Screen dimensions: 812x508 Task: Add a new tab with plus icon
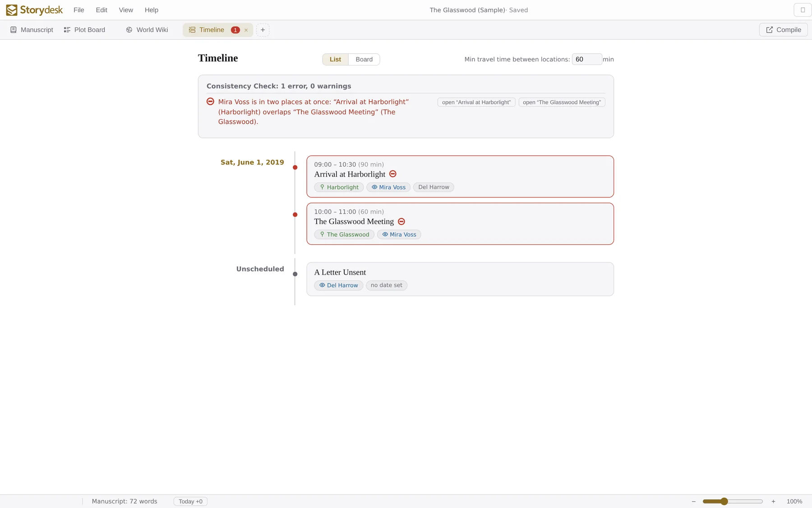pos(263,30)
